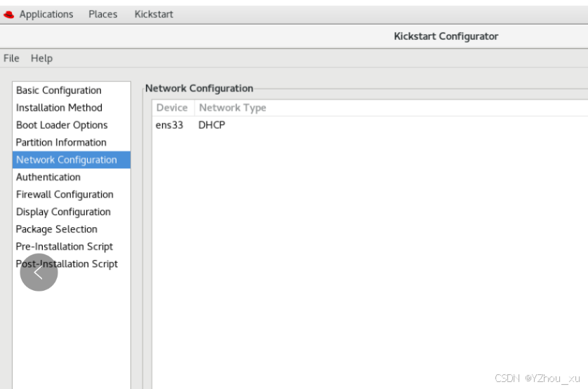
Task: Open Post-Installation Script section
Action: pos(72,264)
